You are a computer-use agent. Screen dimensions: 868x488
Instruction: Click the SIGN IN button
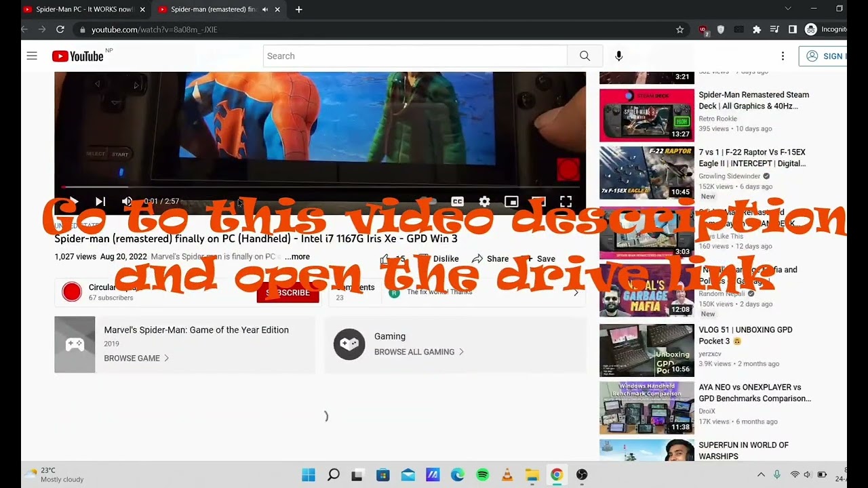pos(824,56)
